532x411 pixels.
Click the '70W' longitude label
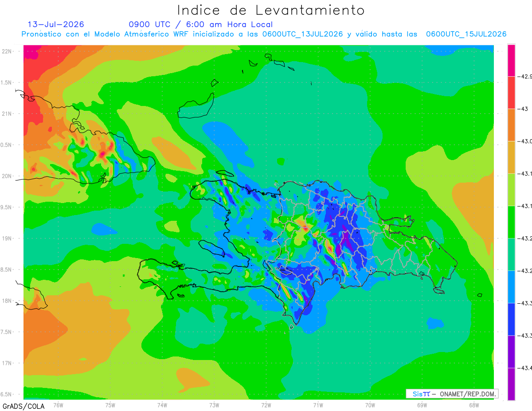click(370, 405)
